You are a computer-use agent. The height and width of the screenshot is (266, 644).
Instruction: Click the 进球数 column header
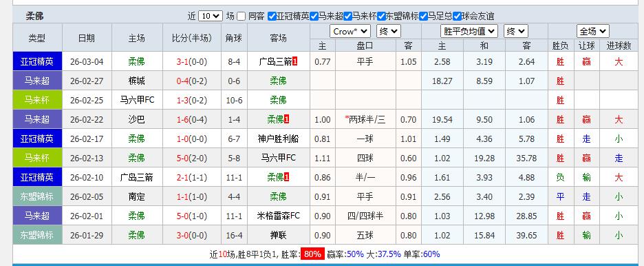[619, 46]
